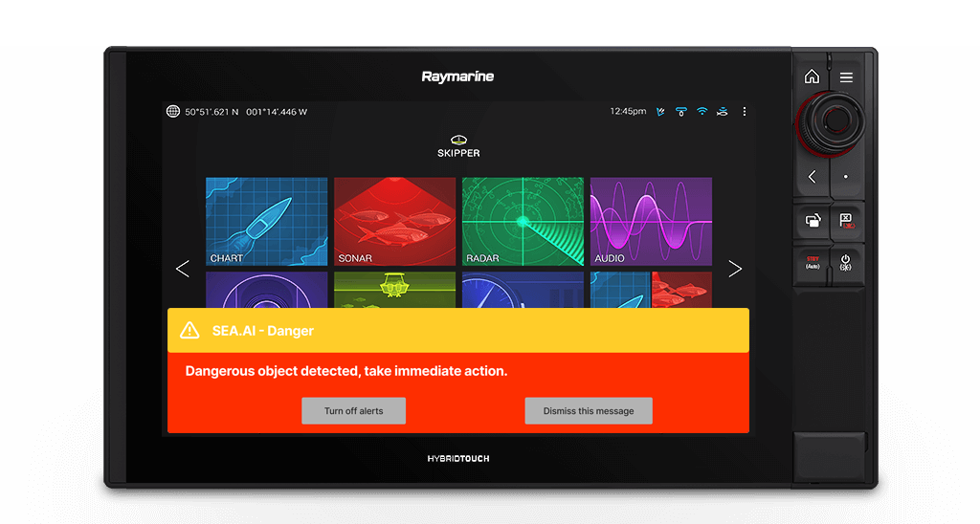This screenshot has width=980, height=524.
Task: Open the SONAR app tile
Action: (394, 222)
